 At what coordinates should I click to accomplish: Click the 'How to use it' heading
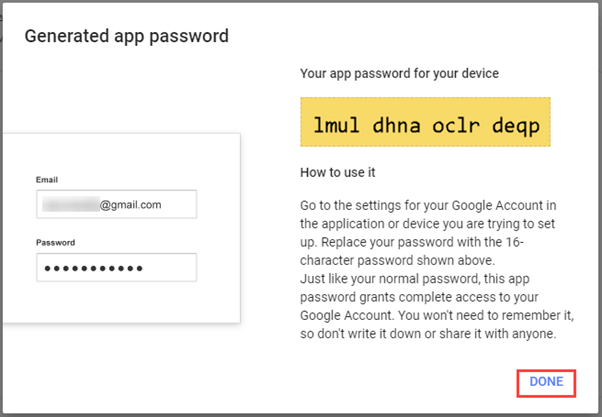click(338, 171)
